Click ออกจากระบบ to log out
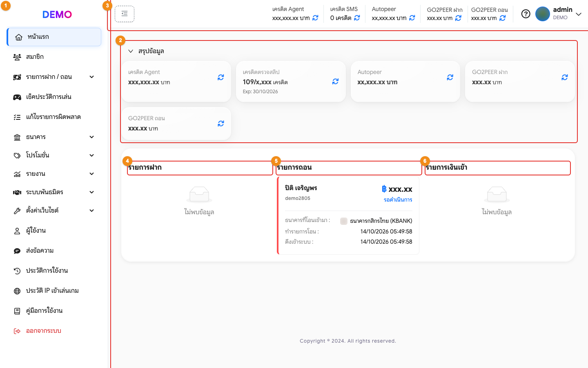The height and width of the screenshot is (368, 588). coord(54,331)
